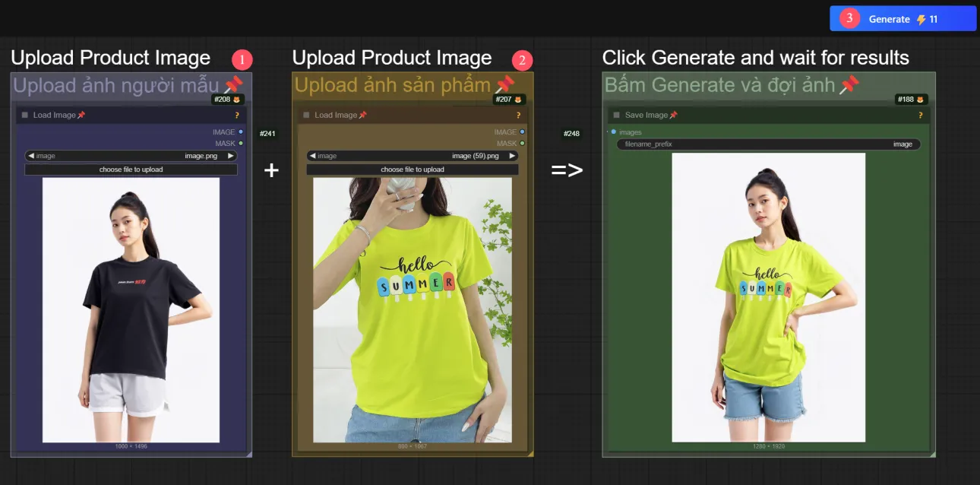Toggle collapse square on the product Load Image node

point(307,116)
